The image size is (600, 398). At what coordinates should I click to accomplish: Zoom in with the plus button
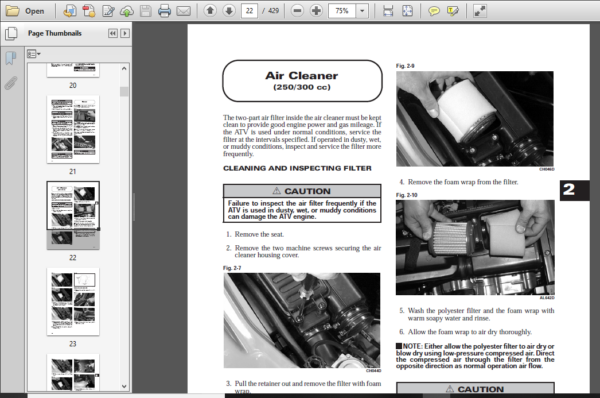(316, 11)
